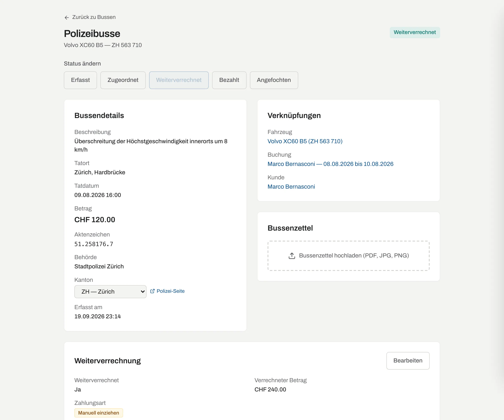
Task: Open customer Marco Bernasconi under Kunde
Action: click(291, 187)
